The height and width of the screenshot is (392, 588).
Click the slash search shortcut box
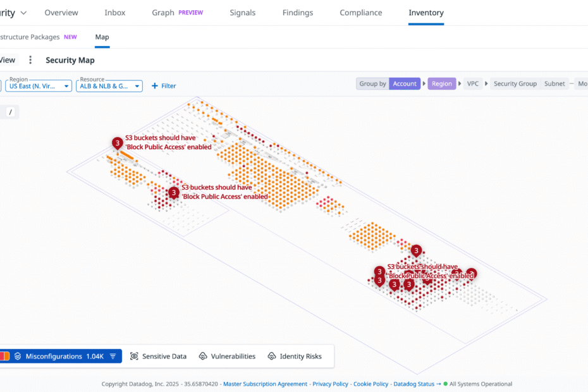click(x=11, y=112)
